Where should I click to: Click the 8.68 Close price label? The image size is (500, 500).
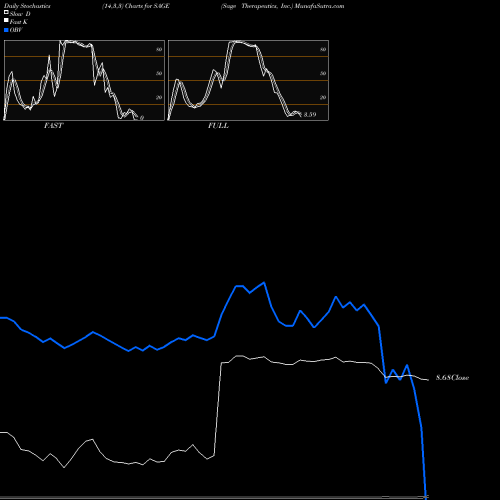452,378
